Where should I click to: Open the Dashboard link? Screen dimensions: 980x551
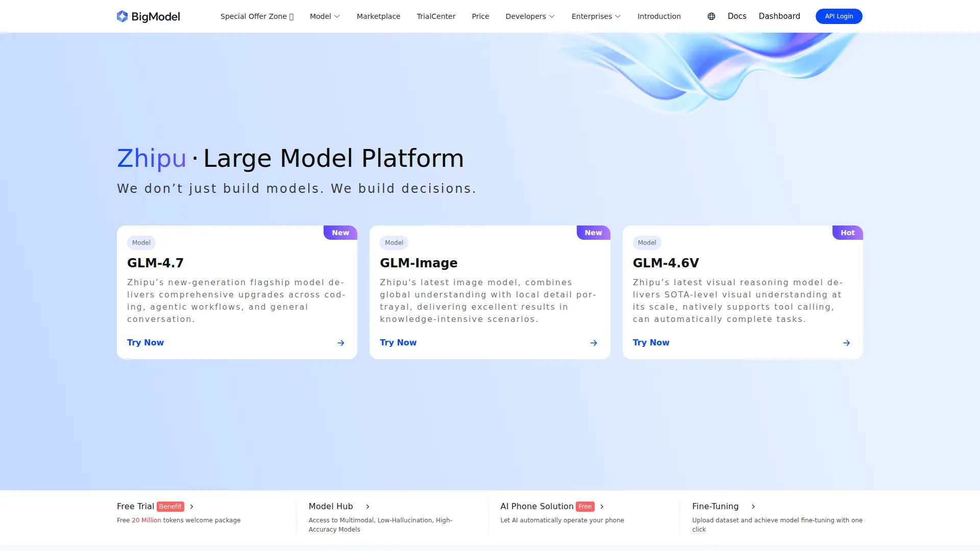click(779, 16)
